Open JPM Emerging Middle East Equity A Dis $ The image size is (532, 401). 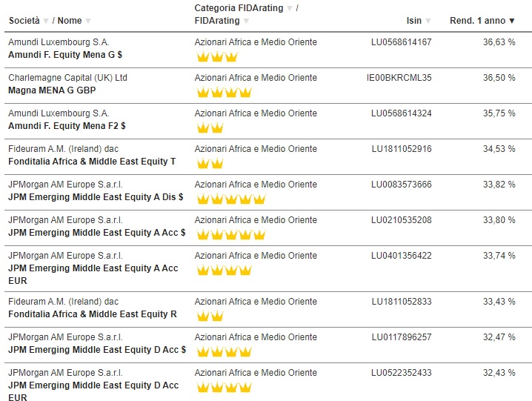tap(96, 197)
